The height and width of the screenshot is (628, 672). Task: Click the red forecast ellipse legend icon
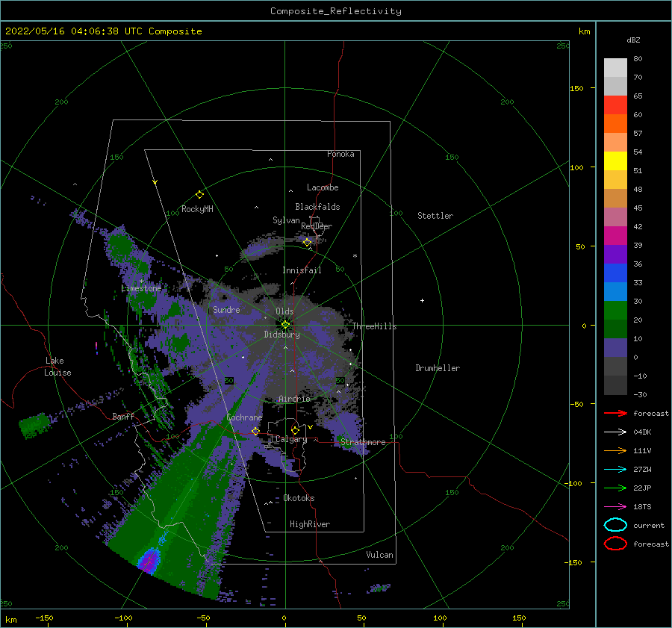pos(615,544)
